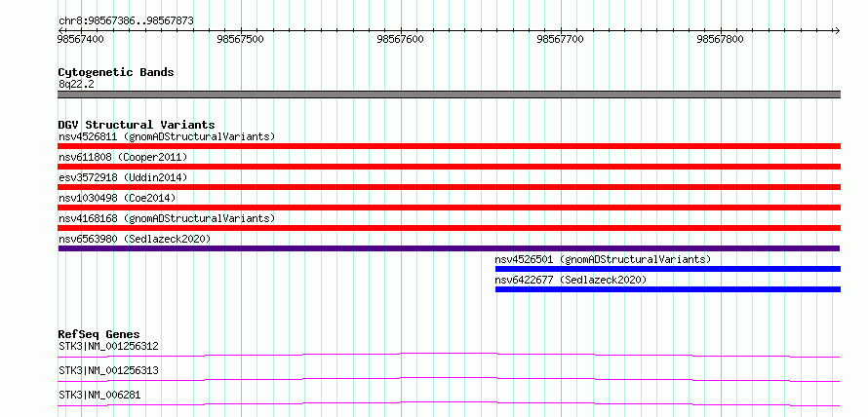
Task: Click the nsv4168168 gnomAD variant label
Action: click(x=167, y=218)
